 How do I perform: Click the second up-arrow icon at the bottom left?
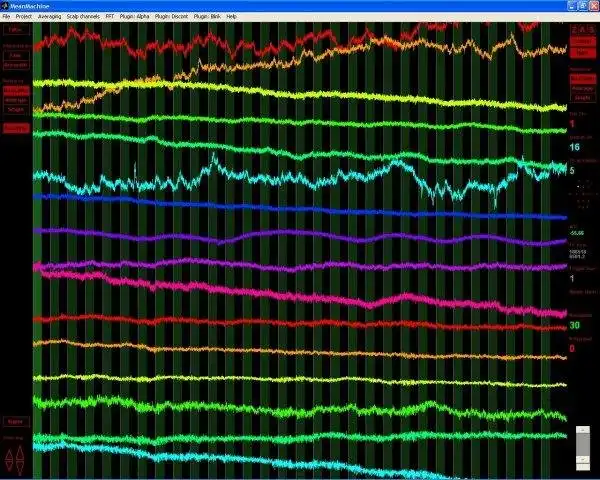[20, 452]
